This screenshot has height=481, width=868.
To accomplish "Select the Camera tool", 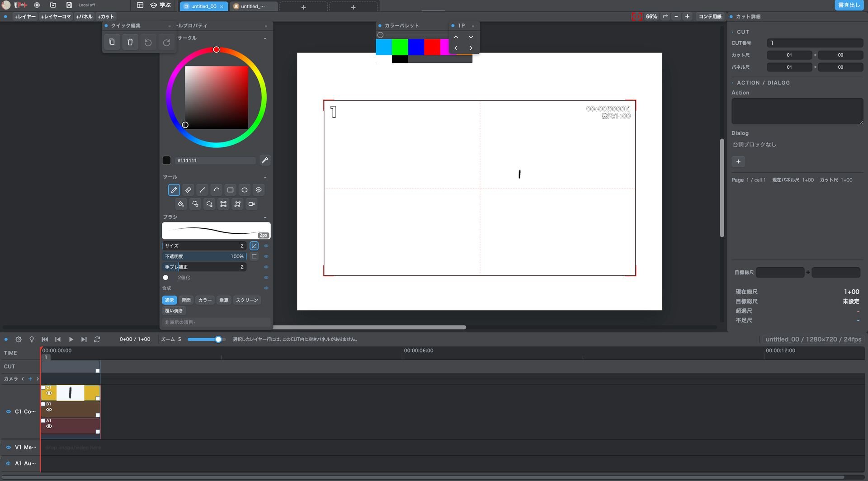I will click(251, 204).
